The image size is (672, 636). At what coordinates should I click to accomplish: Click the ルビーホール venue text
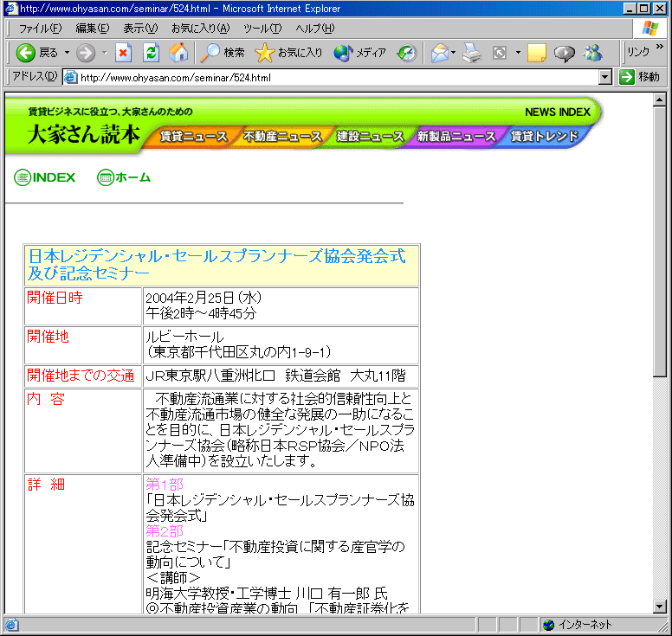tap(184, 337)
